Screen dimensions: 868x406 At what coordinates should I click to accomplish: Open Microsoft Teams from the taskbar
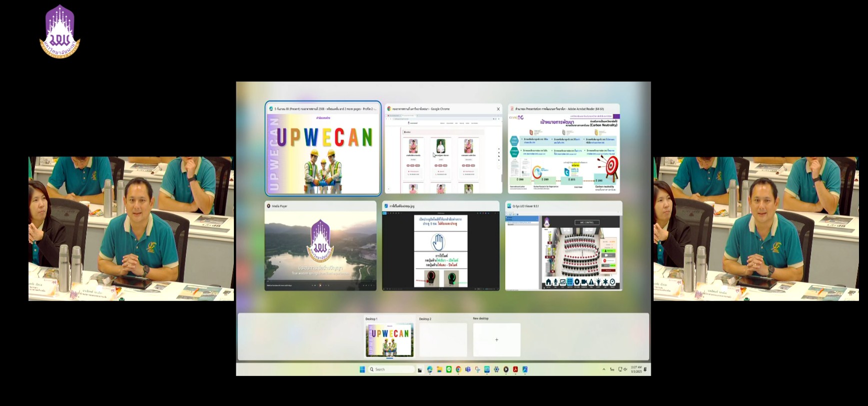tap(468, 369)
